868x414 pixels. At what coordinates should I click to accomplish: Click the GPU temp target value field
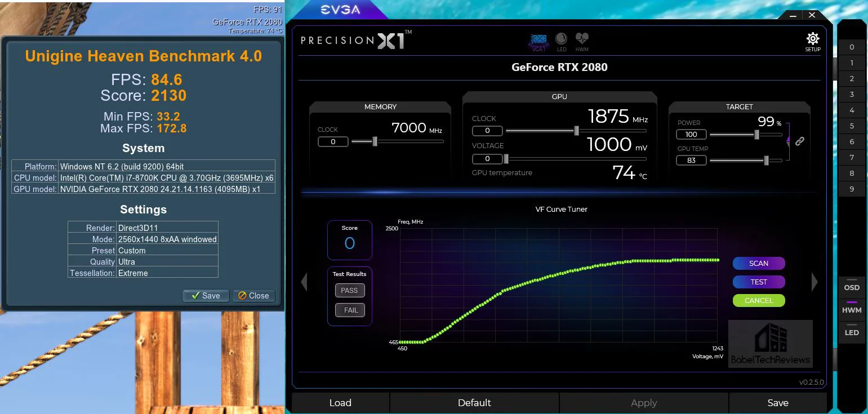tap(691, 160)
